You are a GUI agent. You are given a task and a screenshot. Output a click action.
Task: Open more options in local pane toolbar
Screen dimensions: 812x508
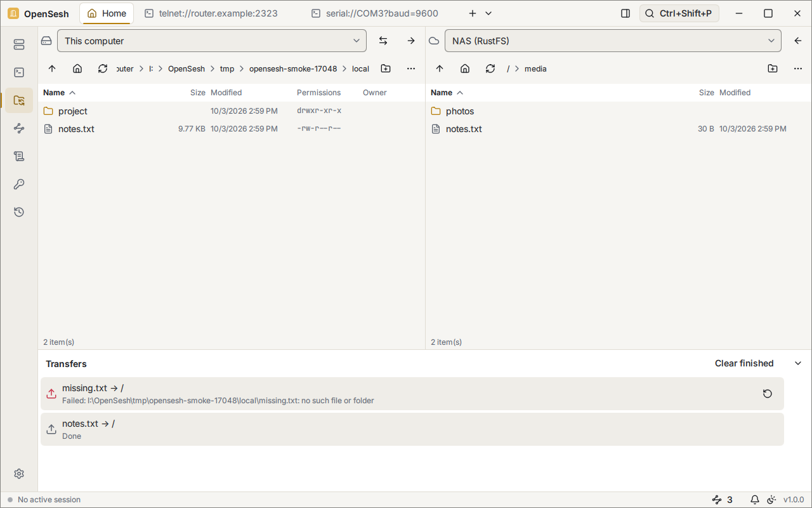[x=411, y=69]
